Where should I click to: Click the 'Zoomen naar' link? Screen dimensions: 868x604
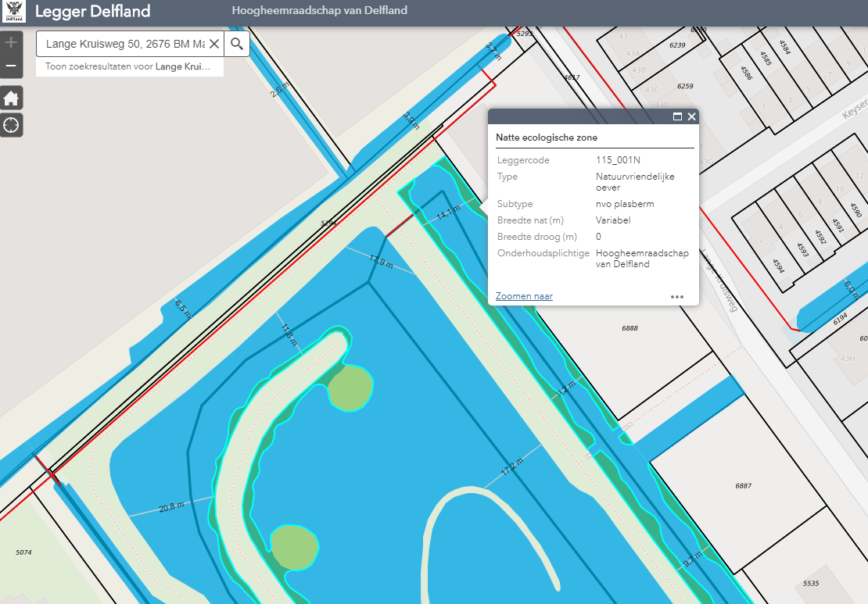524,296
